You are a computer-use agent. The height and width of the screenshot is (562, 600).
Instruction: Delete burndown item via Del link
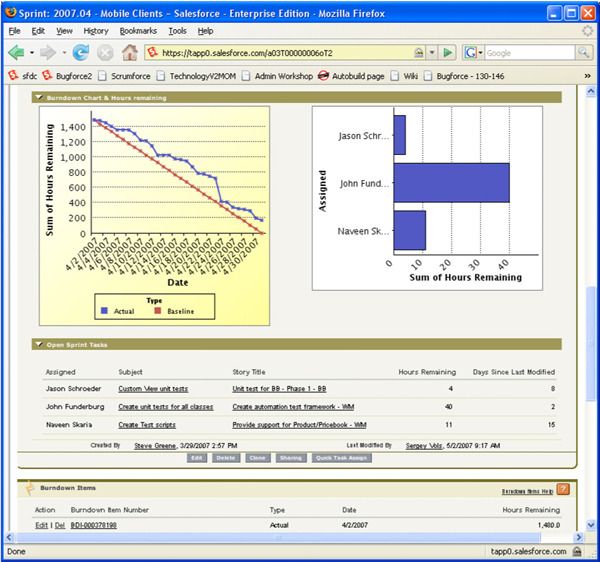[x=60, y=525]
